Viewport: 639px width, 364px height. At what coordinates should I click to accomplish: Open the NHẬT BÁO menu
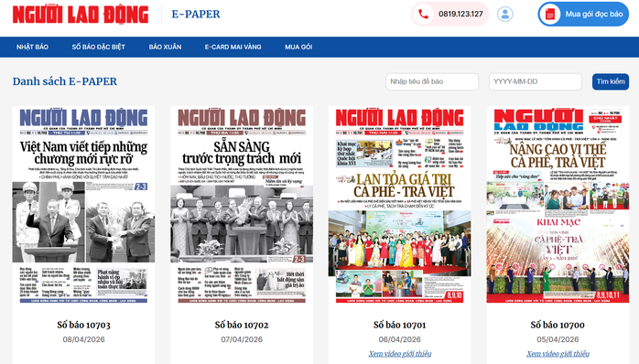(32, 47)
